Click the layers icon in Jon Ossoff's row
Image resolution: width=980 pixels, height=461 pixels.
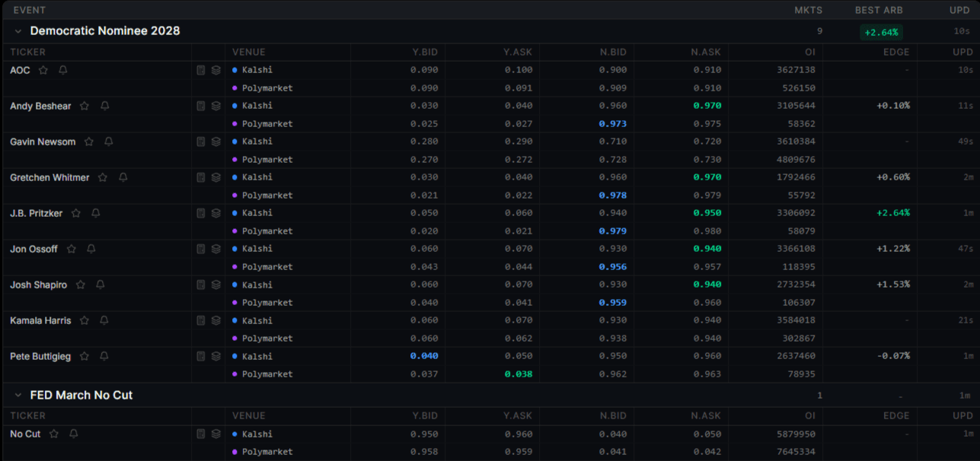click(x=216, y=249)
